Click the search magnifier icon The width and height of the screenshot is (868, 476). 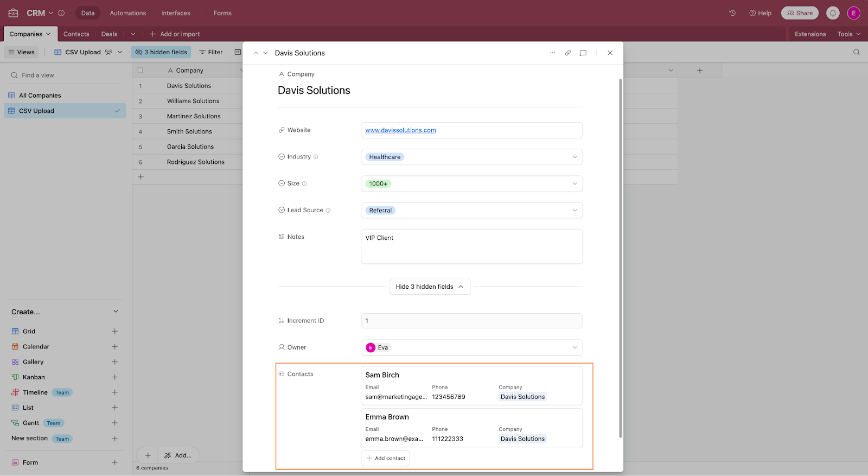tap(857, 52)
